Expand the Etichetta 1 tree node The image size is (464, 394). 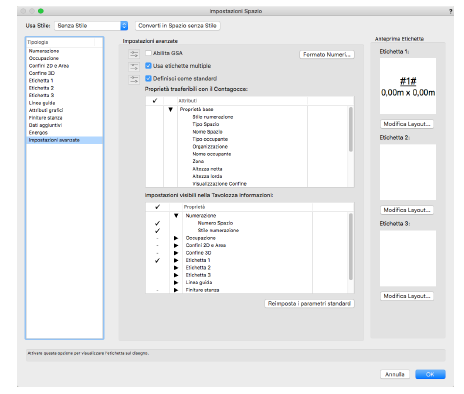click(176, 260)
